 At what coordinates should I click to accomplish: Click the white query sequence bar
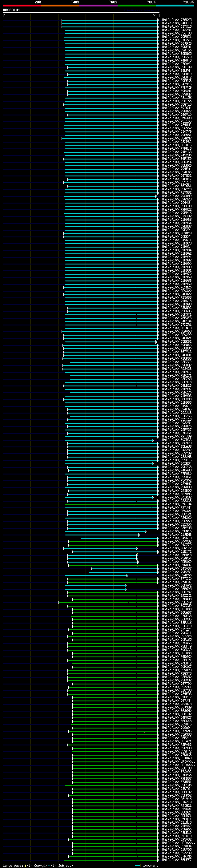point(81,13)
